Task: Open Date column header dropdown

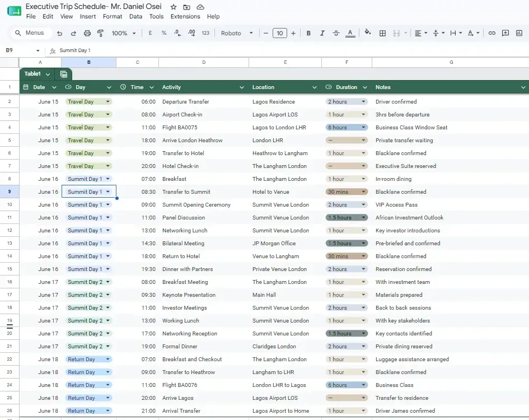Action: pyautogui.click(x=54, y=87)
